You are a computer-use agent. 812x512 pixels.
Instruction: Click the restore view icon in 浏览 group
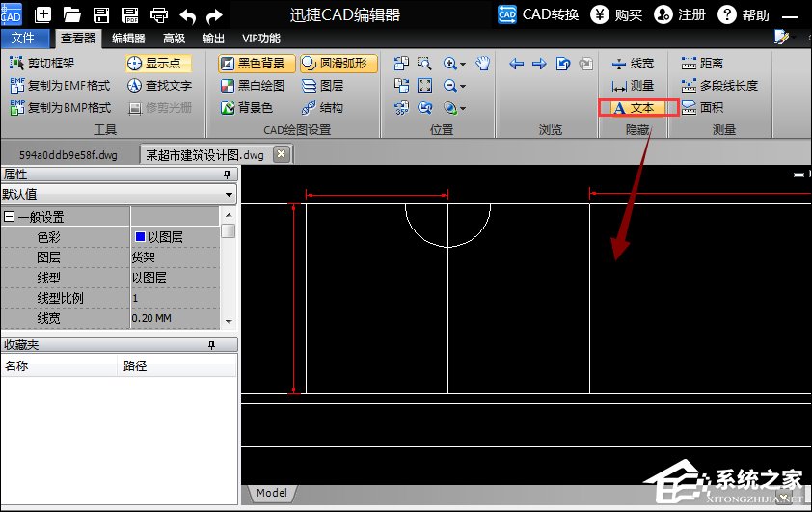tap(563, 64)
